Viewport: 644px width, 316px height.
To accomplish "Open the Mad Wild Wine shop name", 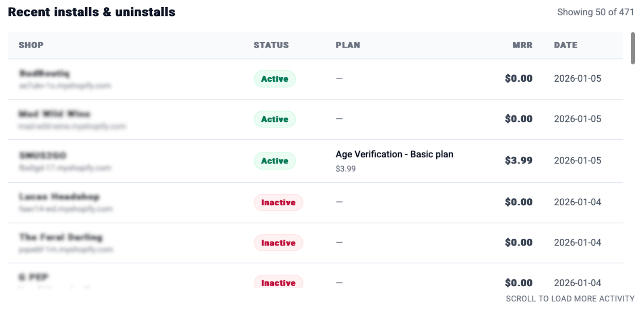I will coord(54,114).
